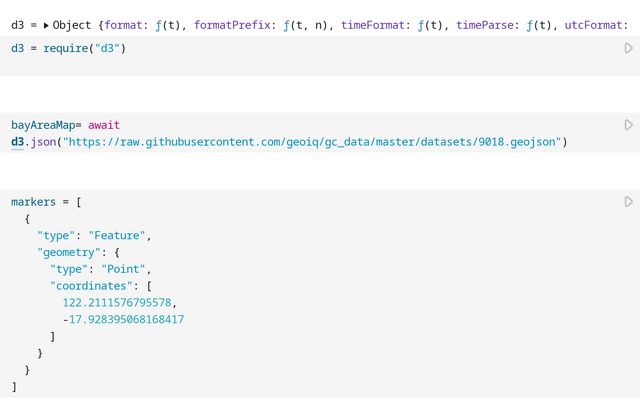Click timeParse in the Object output
The height and width of the screenshot is (400, 640).
[x=488, y=24]
